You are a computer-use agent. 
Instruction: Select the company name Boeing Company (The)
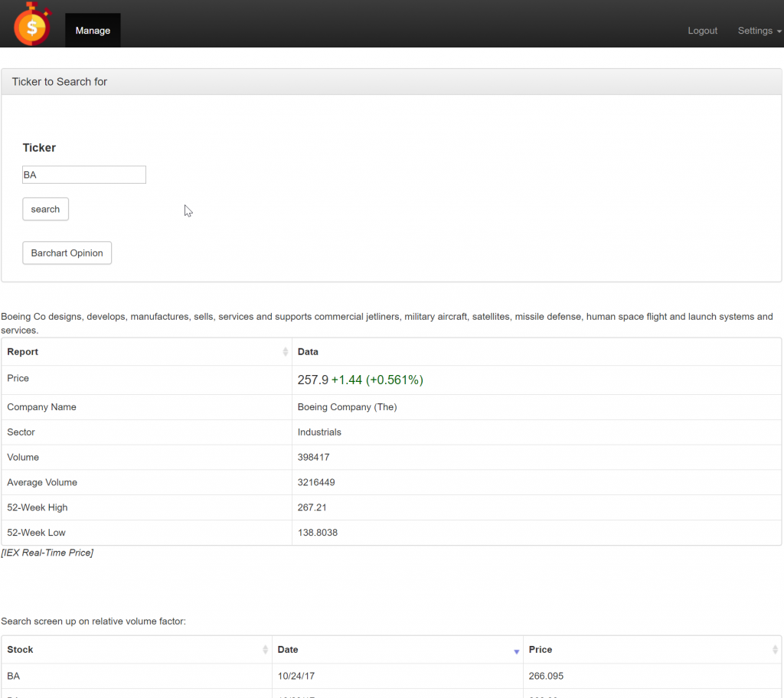point(347,407)
